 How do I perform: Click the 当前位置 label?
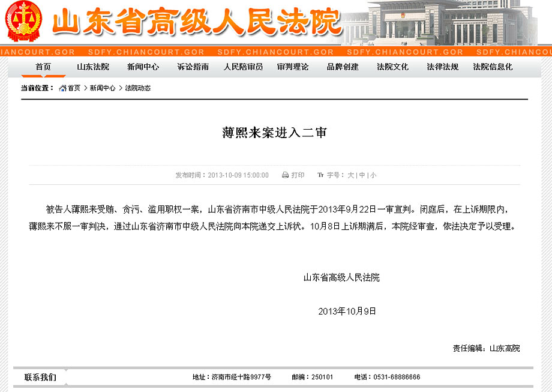click(x=37, y=88)
